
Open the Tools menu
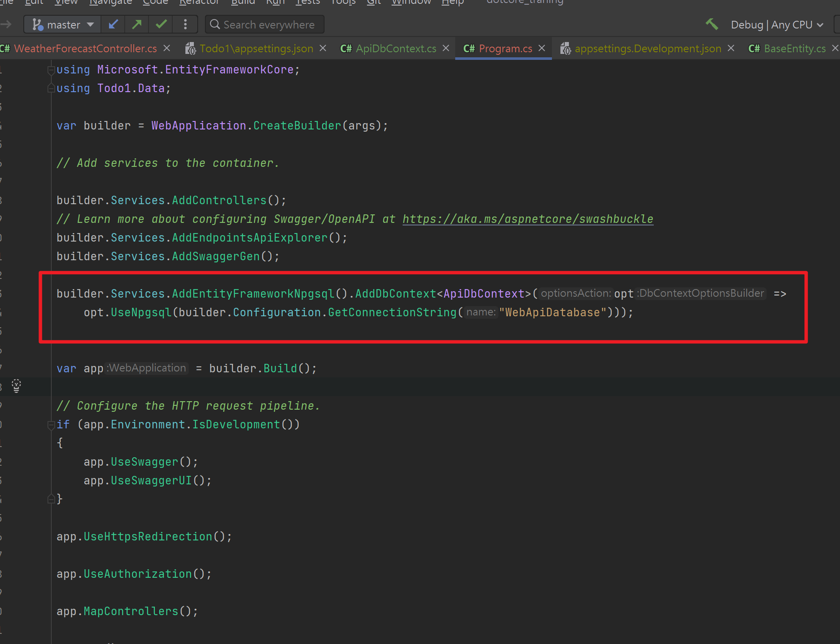tap(343, 2)
